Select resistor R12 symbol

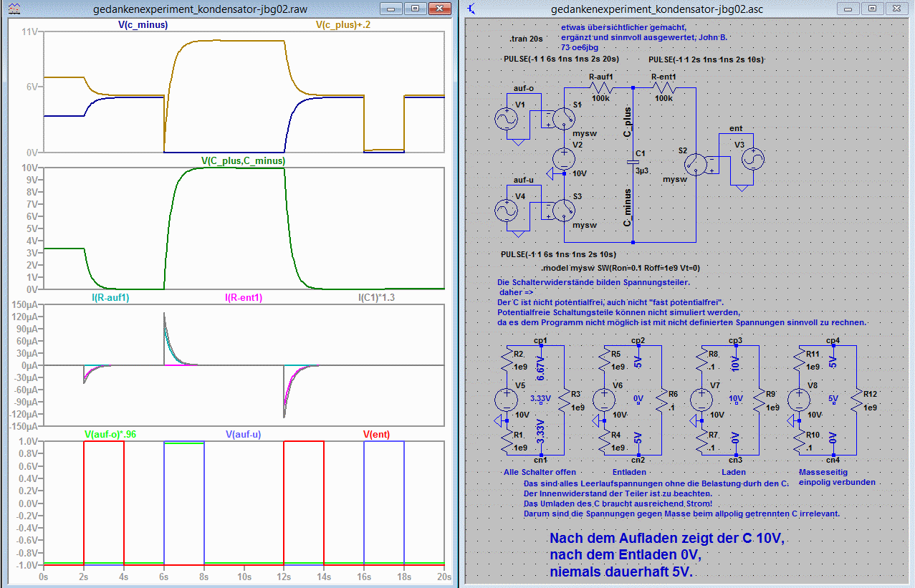point(856,401)
